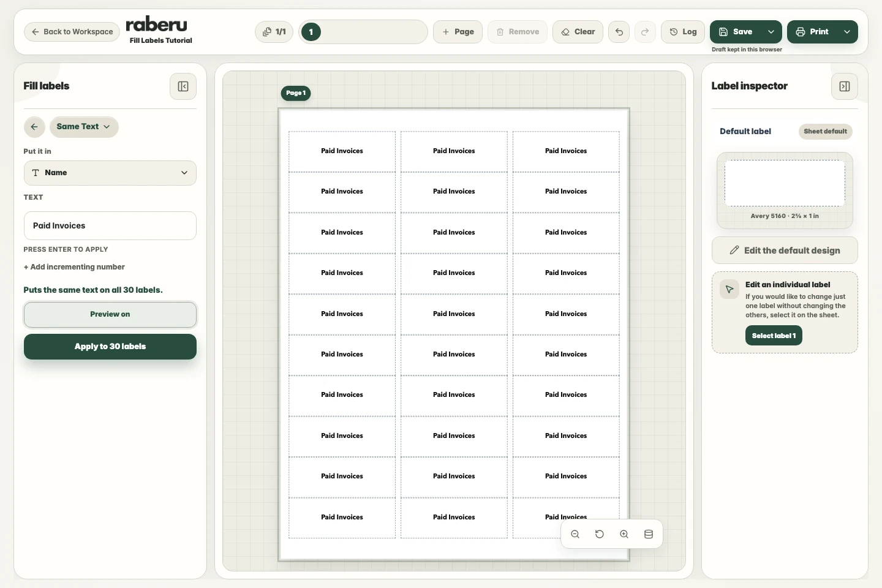Open the 1/1 pages copy indicator
882x588 pixels.
[274, 32]
